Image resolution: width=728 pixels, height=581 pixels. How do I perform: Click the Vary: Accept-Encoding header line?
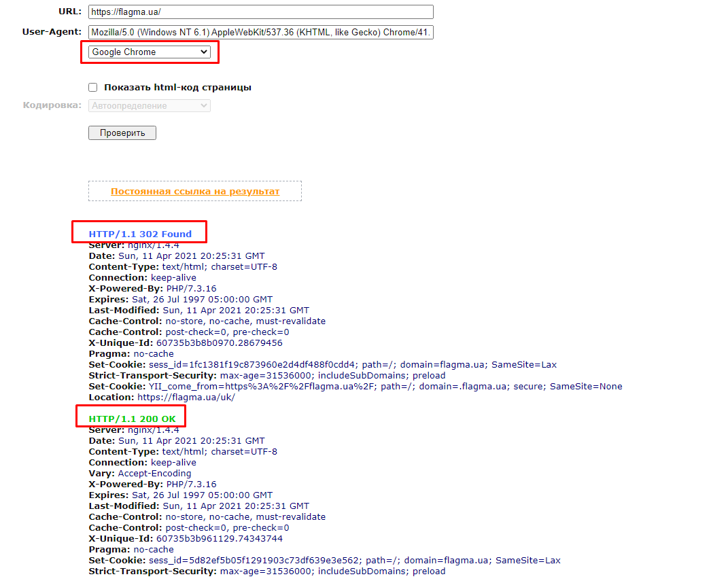tap(140, 474)
